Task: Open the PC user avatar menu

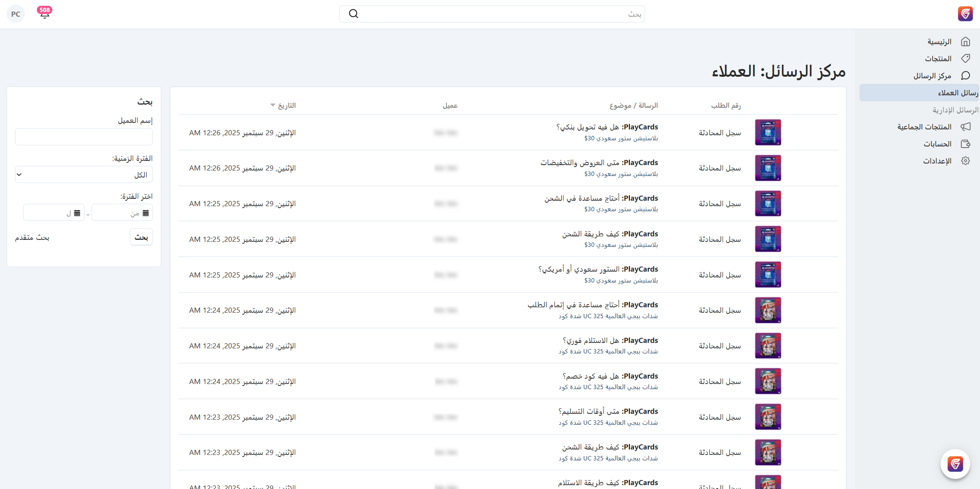Action: [x=16, y=14]
